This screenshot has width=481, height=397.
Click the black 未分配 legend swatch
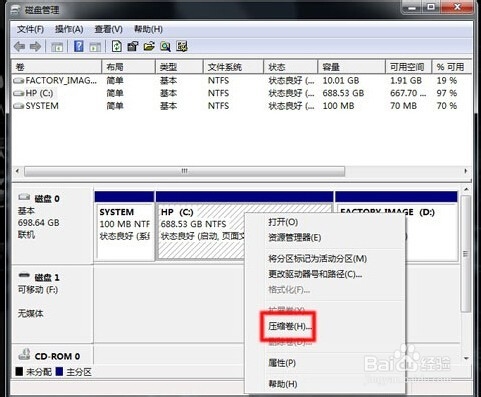point(19,372)
